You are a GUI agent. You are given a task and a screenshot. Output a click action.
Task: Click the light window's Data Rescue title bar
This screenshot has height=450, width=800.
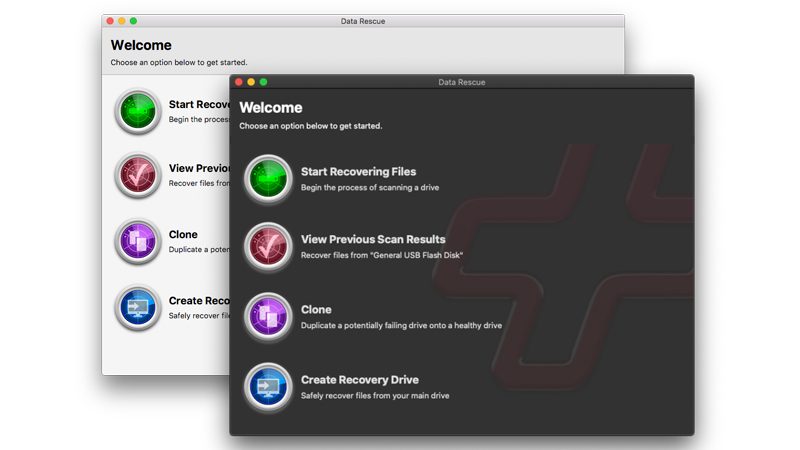click(361, 21)
